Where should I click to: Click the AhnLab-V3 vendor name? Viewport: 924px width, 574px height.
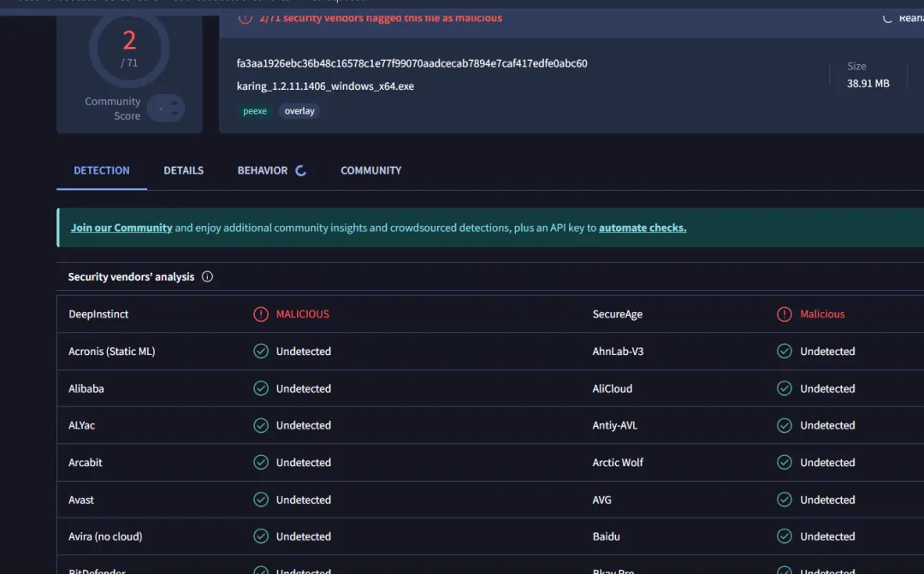(x=618, y=352)
